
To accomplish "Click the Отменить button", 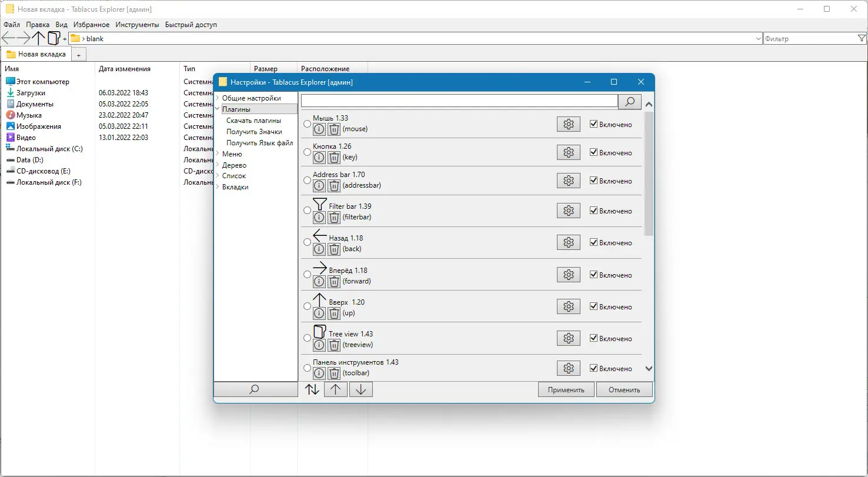I will [x=625, y=389].
